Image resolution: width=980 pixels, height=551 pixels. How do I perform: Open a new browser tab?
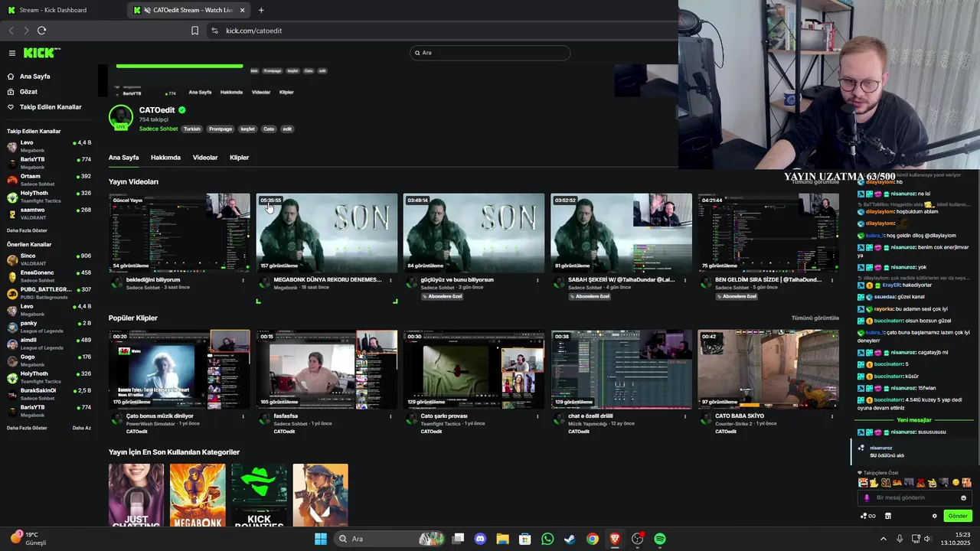tap(261, 10)
